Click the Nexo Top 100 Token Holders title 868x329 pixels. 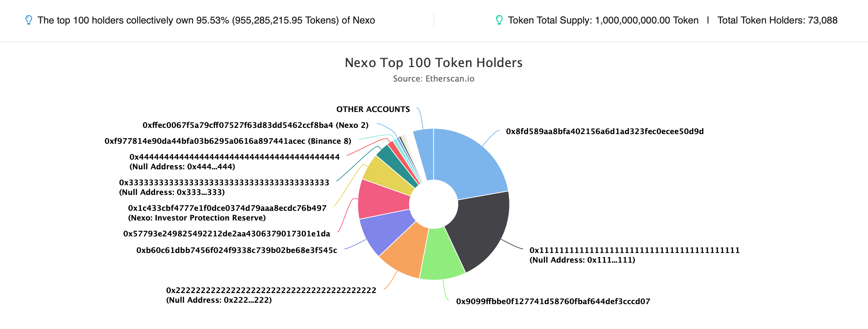434,63
